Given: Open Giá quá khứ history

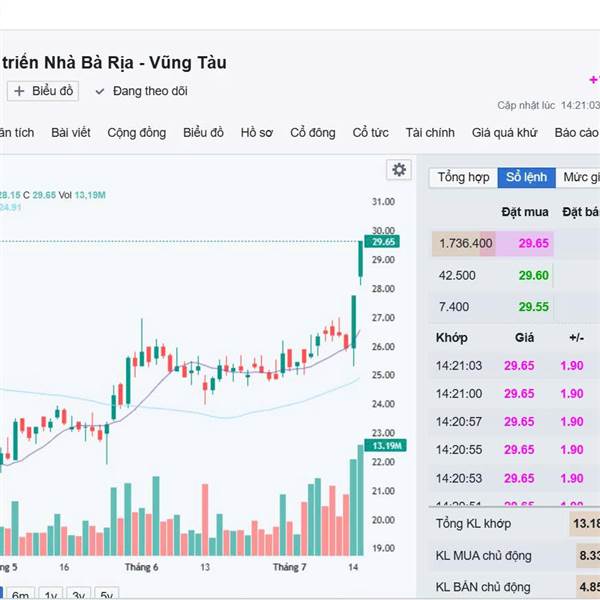Looking at the screenshot, I should (x=504, y=133).
